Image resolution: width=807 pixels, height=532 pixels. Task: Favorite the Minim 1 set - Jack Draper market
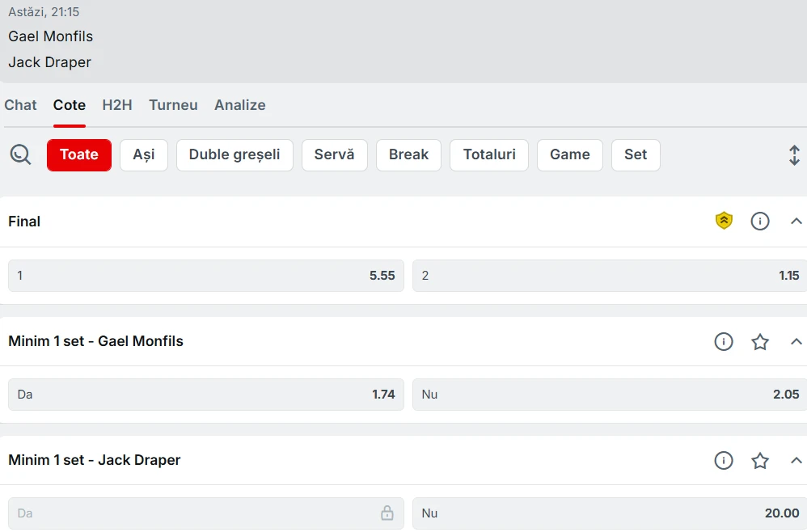click(x=759, y=461)
